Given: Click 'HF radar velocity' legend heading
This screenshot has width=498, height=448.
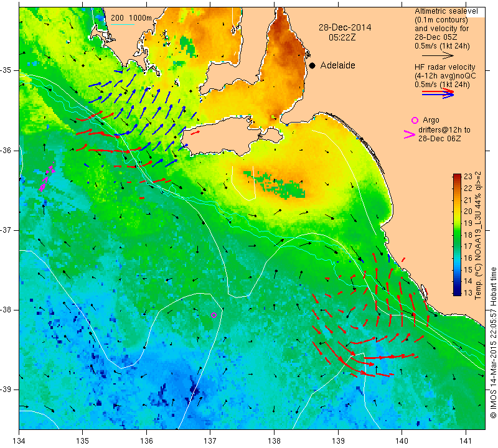Looking at the screenshot, I should click(444, 67).
